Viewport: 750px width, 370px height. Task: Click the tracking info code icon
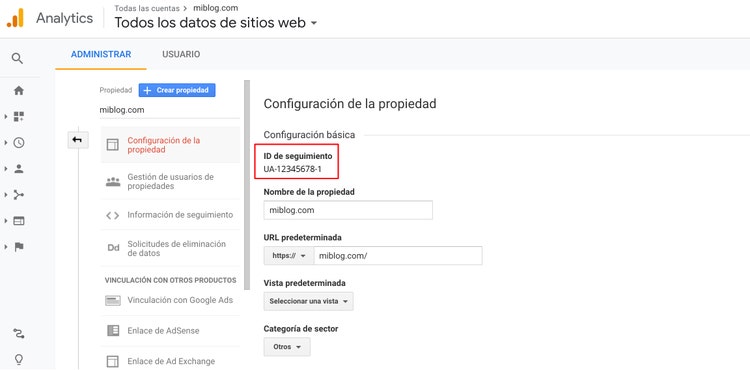coord(112,215)
